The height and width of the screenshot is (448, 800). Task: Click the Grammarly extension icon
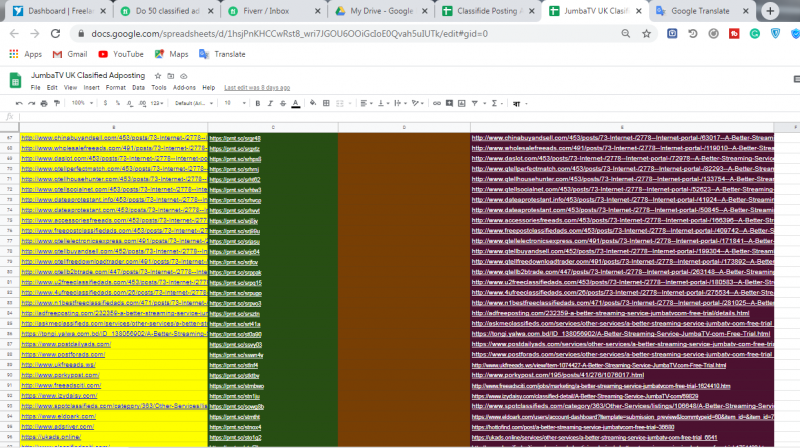[x=755, y=34]
